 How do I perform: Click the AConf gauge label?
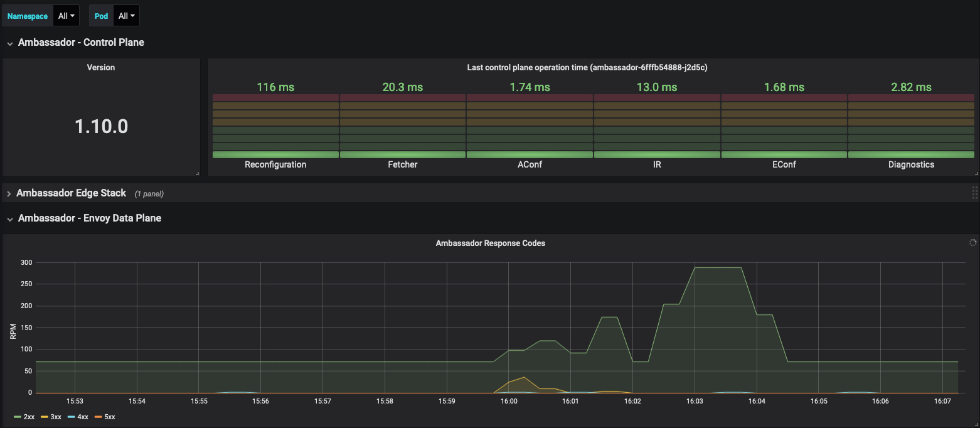tap(530, 164)
